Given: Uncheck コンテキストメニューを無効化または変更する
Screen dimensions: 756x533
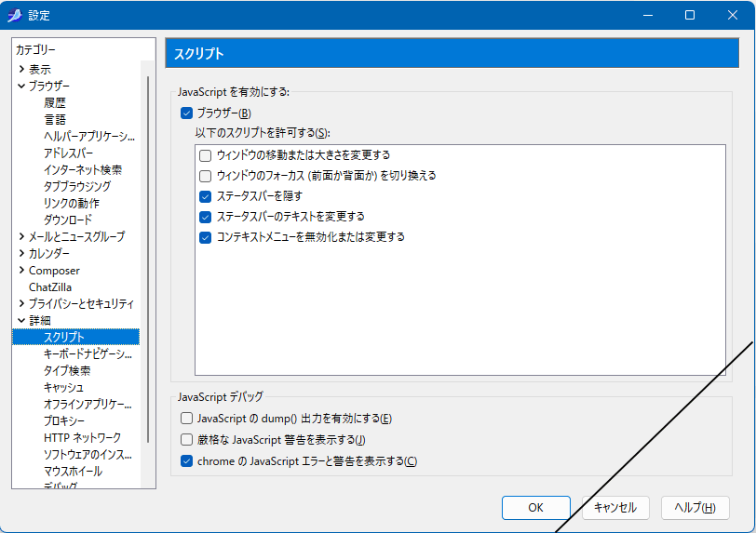Looking at the screenshot, I should pos(206,237).
